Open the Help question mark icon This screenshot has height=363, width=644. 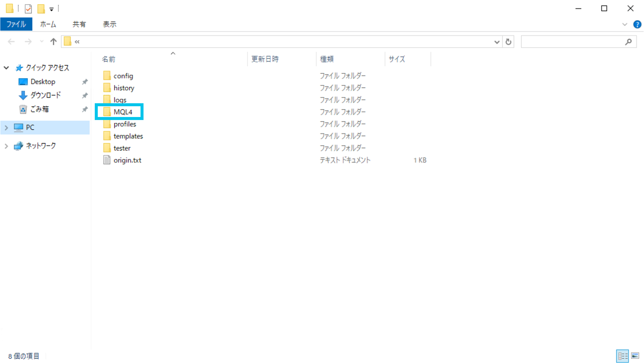(637, 24)
